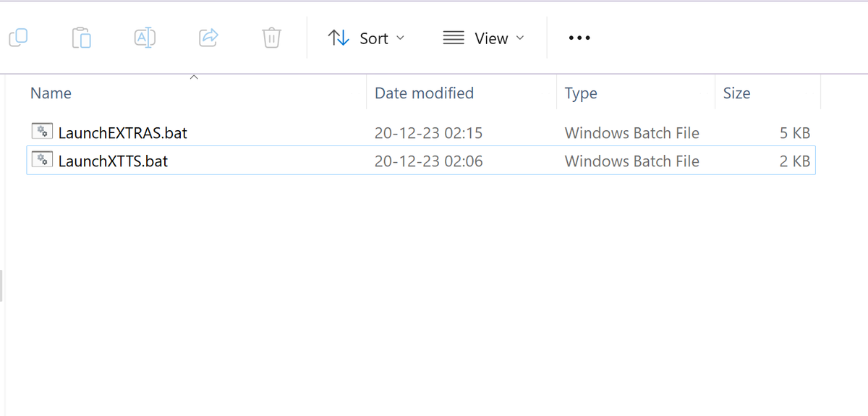Select the LaunchEXTRAS.bat file name

123,133
